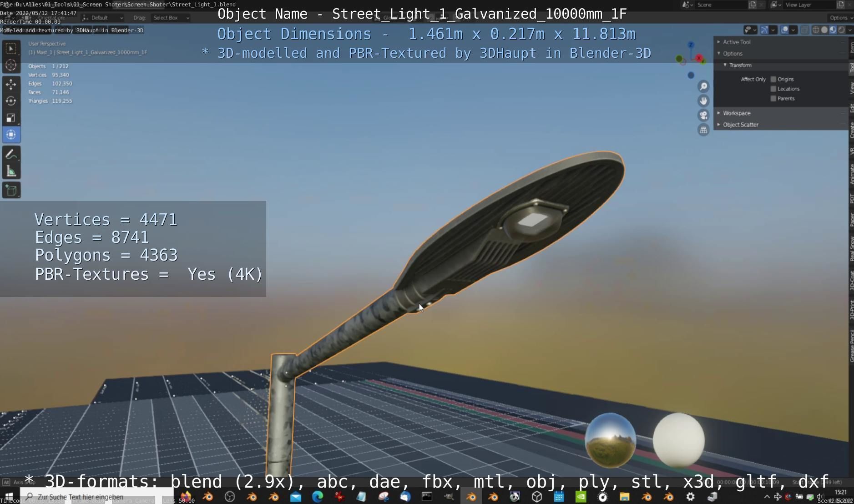Open Firefox from the taskbar
854x504 pixels.
point(186,496)
